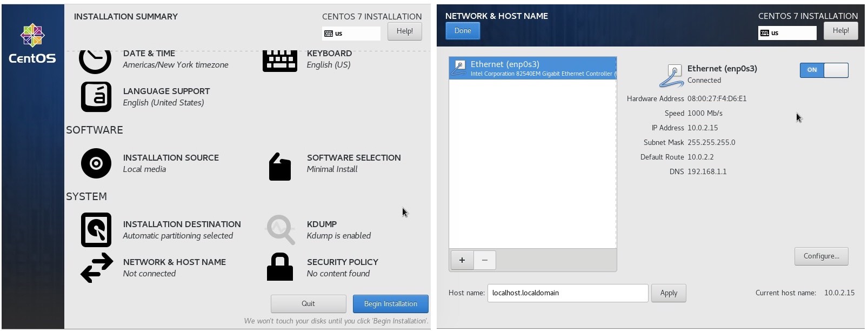
Task: Click the Installation Destination disk icon
Action: tap(96, 230)
